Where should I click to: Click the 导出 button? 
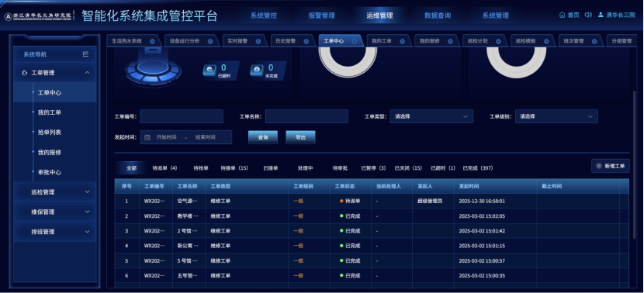tap(300, 137)
